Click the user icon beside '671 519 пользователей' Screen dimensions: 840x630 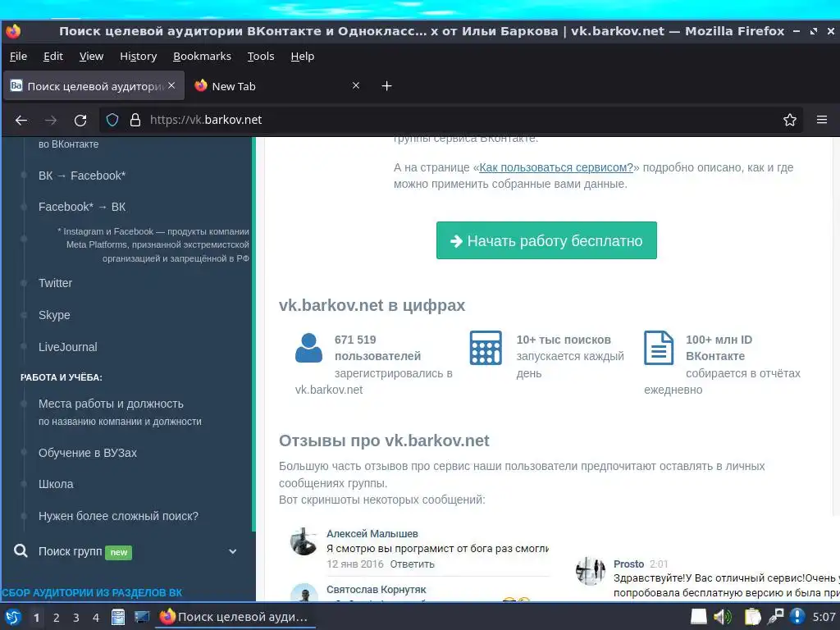(308, 348)
